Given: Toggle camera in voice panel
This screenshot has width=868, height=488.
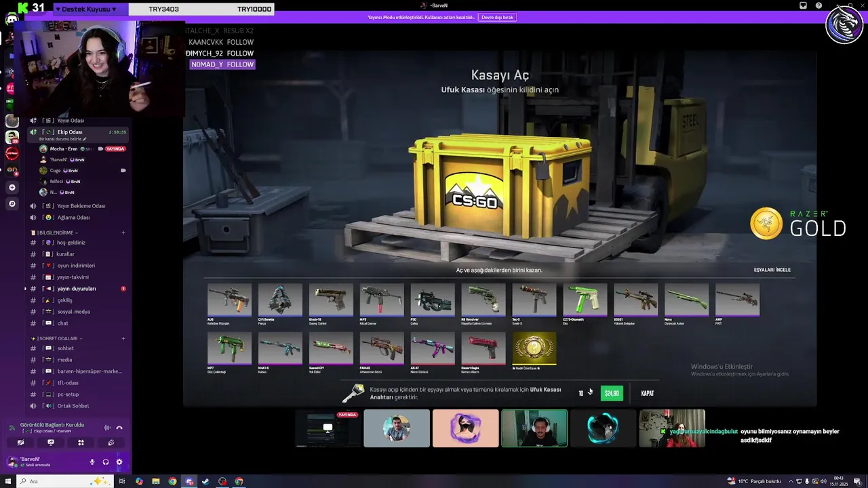Looking at the screenshot, I should coord(20,443).
